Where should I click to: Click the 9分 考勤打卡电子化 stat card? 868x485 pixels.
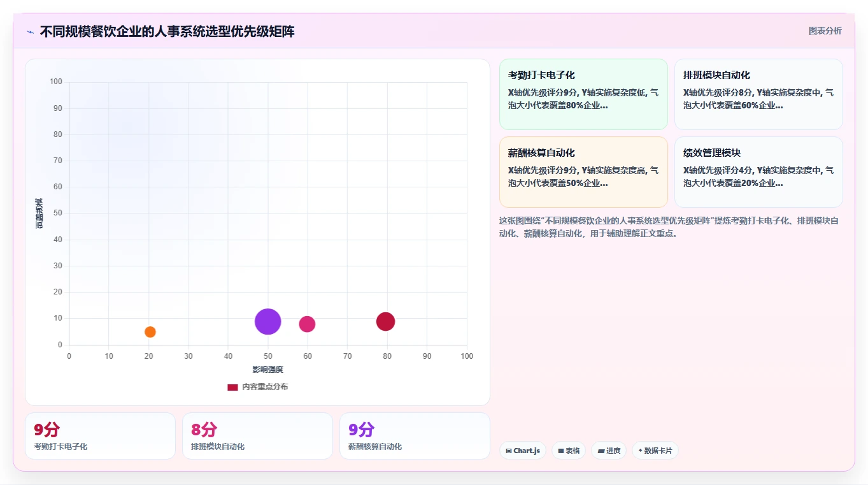click(x=100, y=436)
